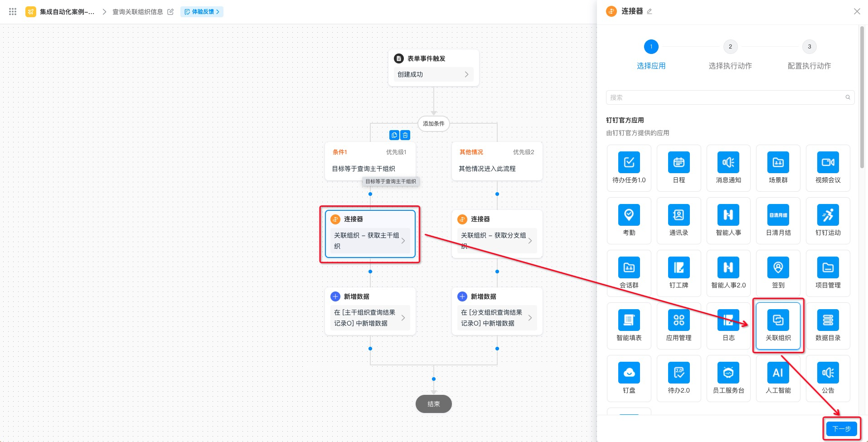Choose the 钉钉运动 app
The image size is (868, 442).
(x=828, y=221)
